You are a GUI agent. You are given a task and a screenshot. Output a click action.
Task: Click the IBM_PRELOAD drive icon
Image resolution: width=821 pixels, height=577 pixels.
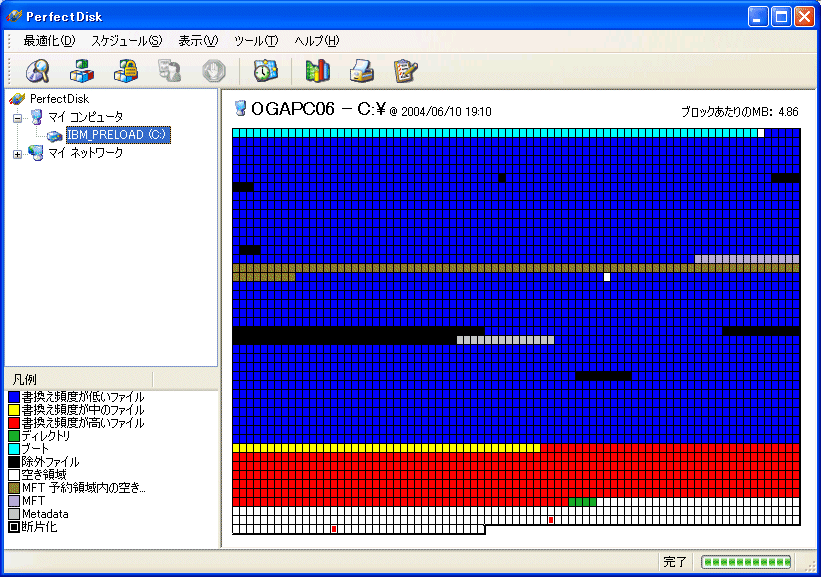[54, 136]
